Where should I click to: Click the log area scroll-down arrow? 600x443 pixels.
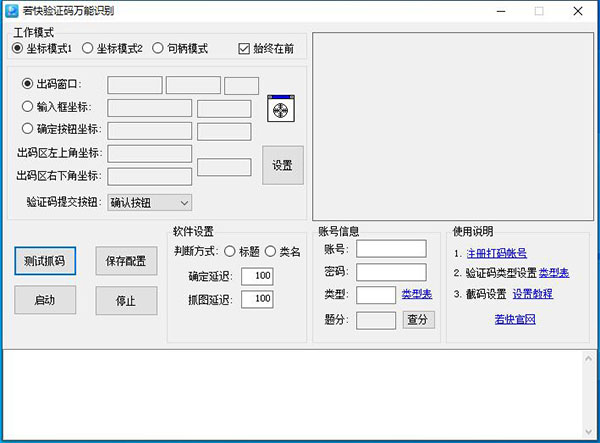coord(588,432)
